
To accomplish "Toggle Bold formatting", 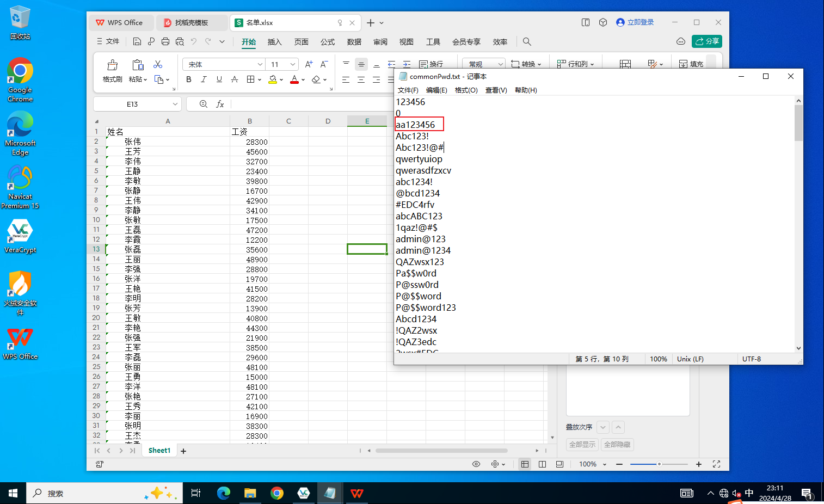I will 189,79.
